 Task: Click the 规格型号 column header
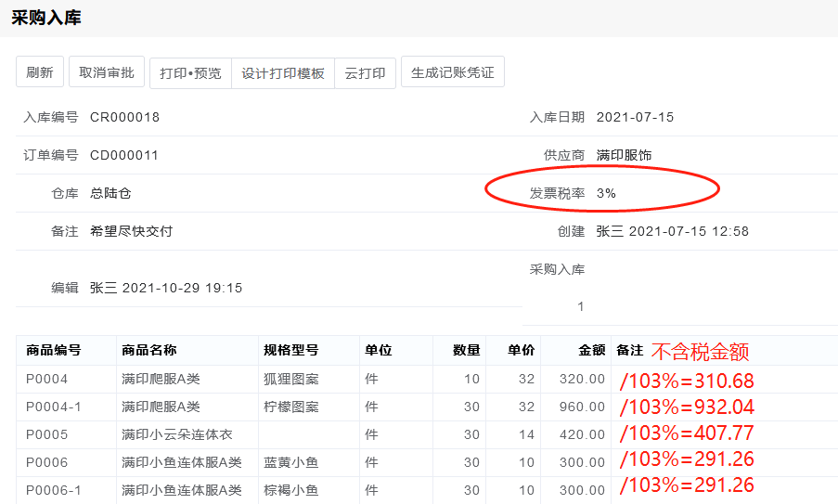(x=290, y=350)
